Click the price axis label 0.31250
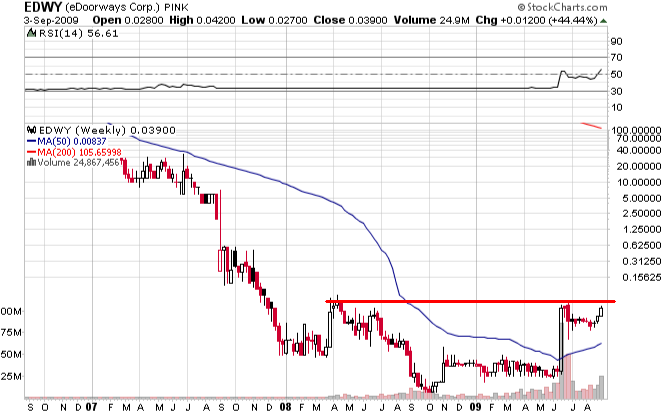668x411 pixels. (642, 262)
